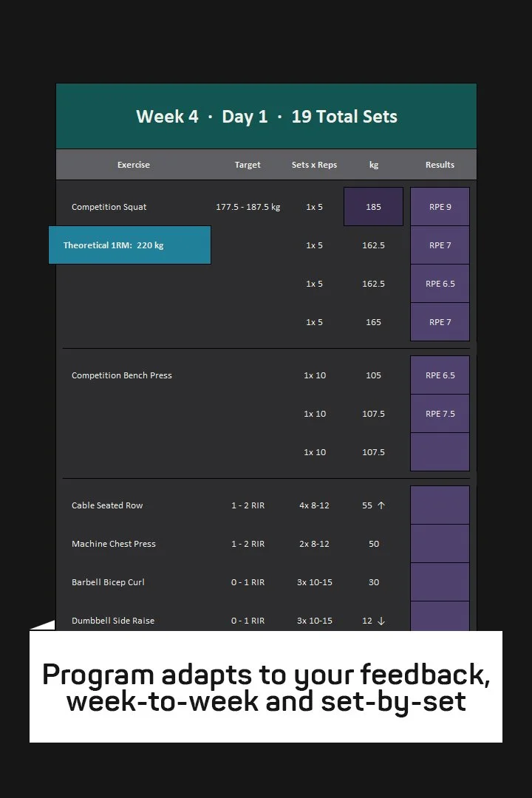
Task: Open the RPE 6.5 squat result cell
Action: [x=440, y=284]
